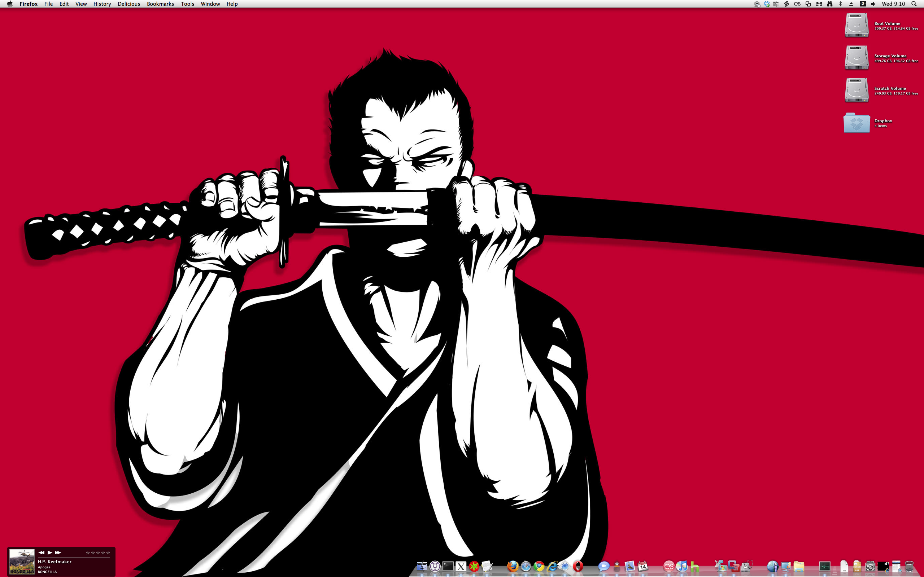Toggle the Bluetooth status menu
The height and width of the screenshot is (577, 924).
(x=840, y=4)
